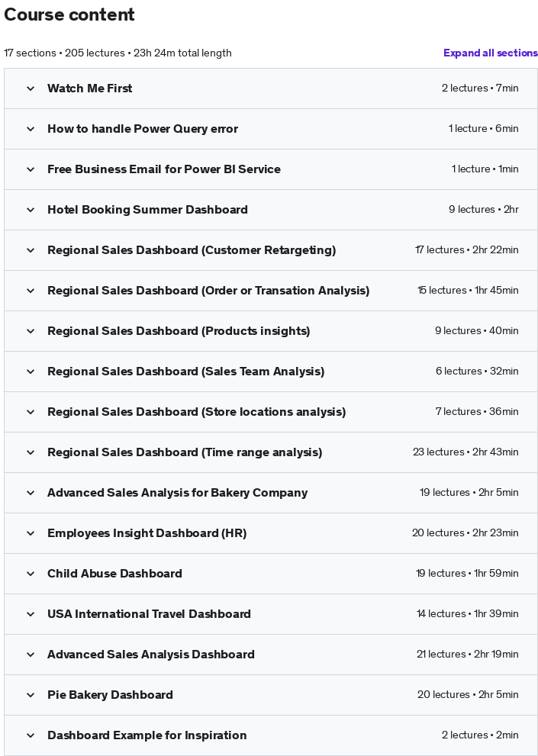
Task: Click the '1 lecture • 6min' text
Action: [484, 129]
